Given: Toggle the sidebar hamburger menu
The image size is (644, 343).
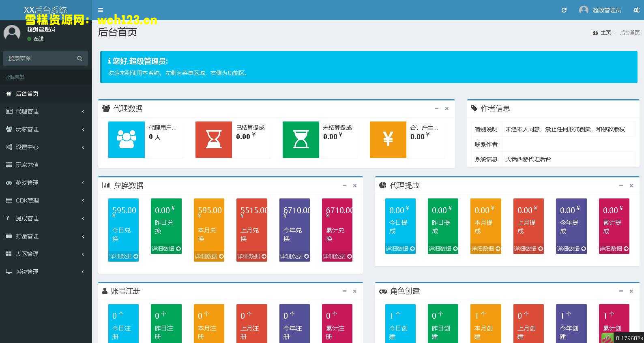Looking at the screenshot, I should (101, 10).
